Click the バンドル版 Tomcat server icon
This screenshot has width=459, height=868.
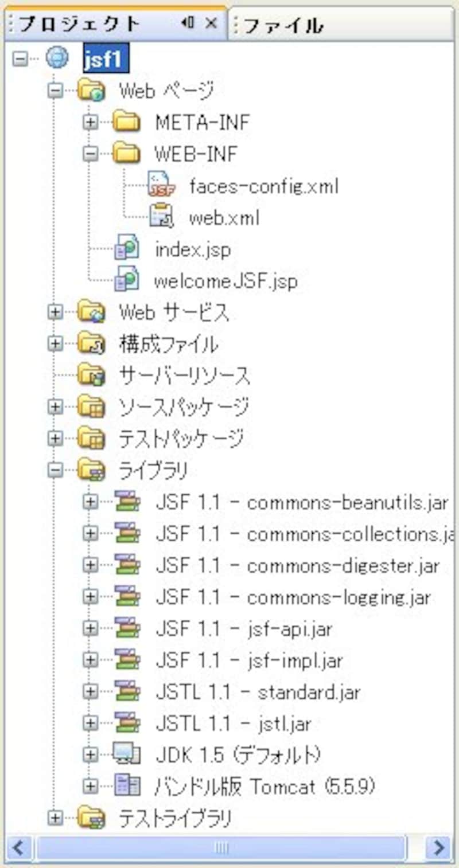point(126,786)
